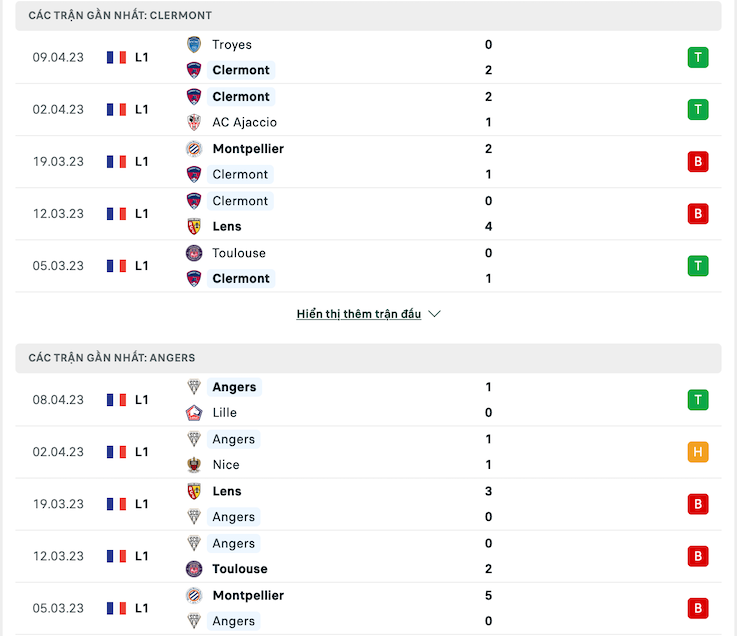The image size is (737, 636).
Task: Click the Troyes club crest icon
Action: pos(194,45)
